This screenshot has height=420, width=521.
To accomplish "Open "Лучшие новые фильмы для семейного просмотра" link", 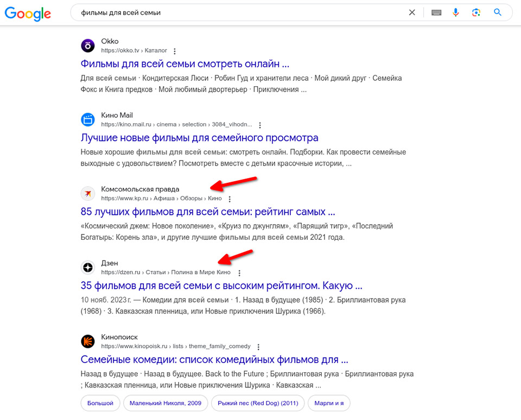I will coord(199,138).
